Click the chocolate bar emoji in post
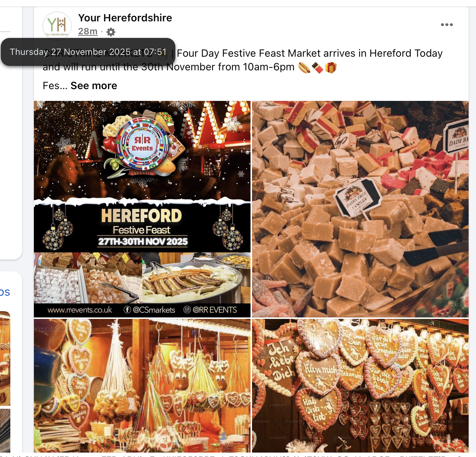 point(318,68)
